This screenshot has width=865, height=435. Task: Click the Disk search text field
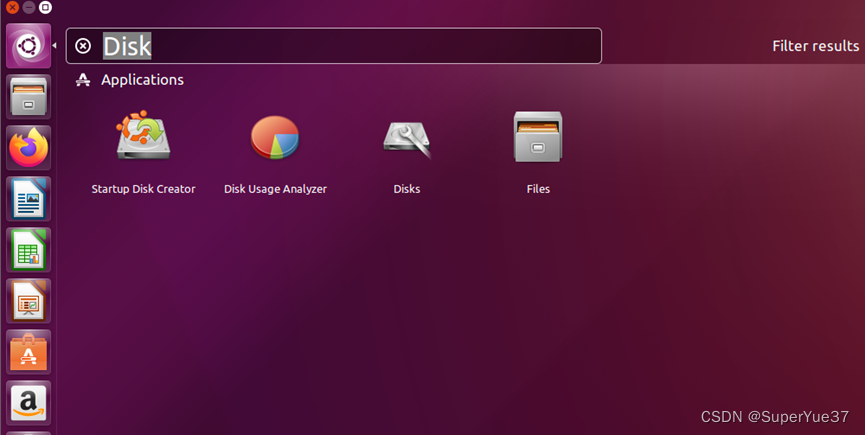333,46
